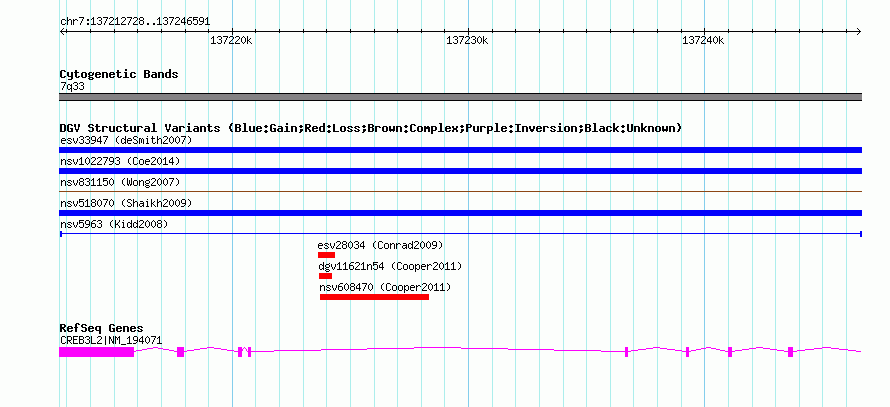Click the ruler's left arrow end
This screenshot has width=890, height=407.
tap(62, 31)
